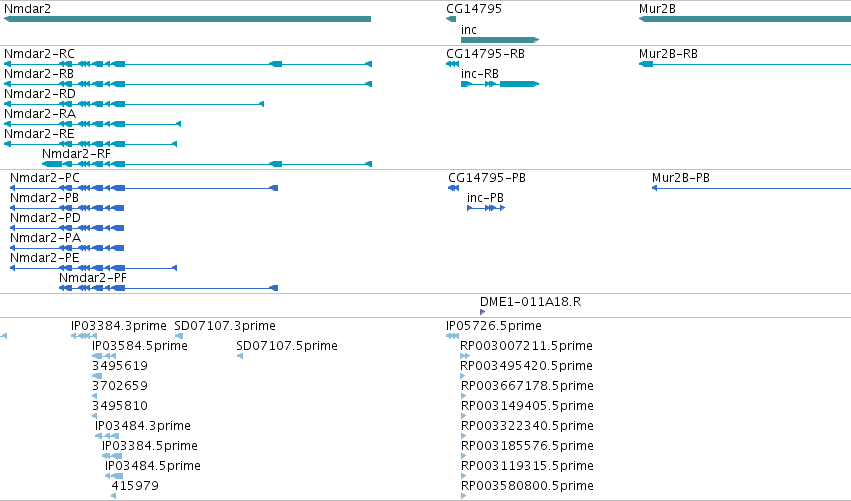Click the CG14795 gene label
This screenshot has width=851, height=501.
(x=474, y=9)
